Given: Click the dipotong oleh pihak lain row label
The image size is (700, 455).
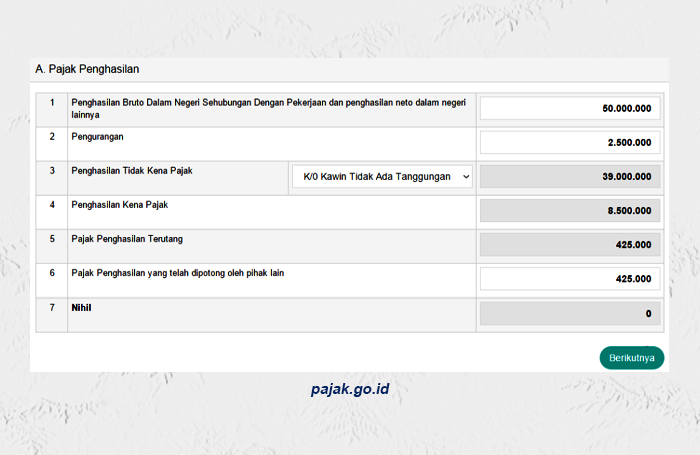Looking at the screenshot, I should pyautogui.click(x=177, y=273).
